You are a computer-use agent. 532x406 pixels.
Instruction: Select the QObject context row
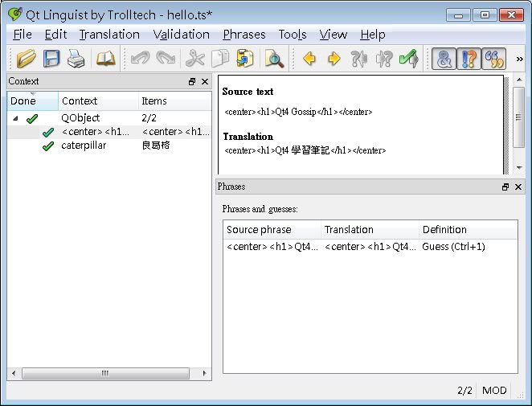109,118
